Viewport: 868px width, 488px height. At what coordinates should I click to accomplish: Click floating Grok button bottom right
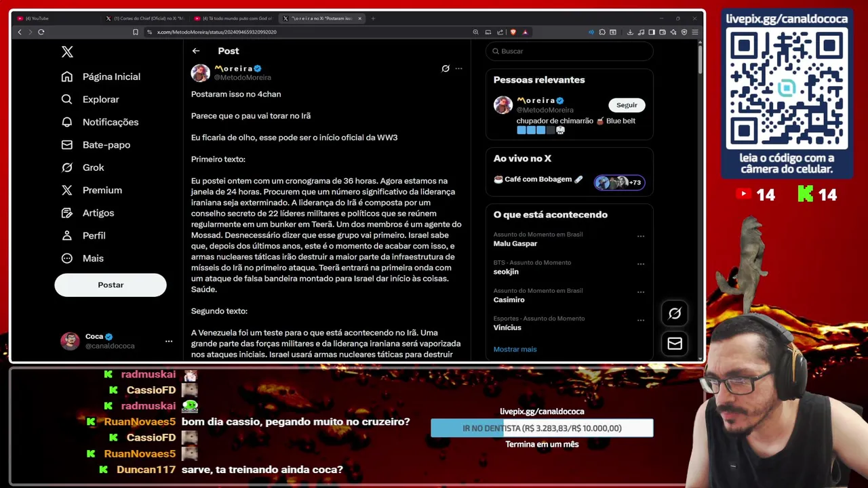point(675,313)
